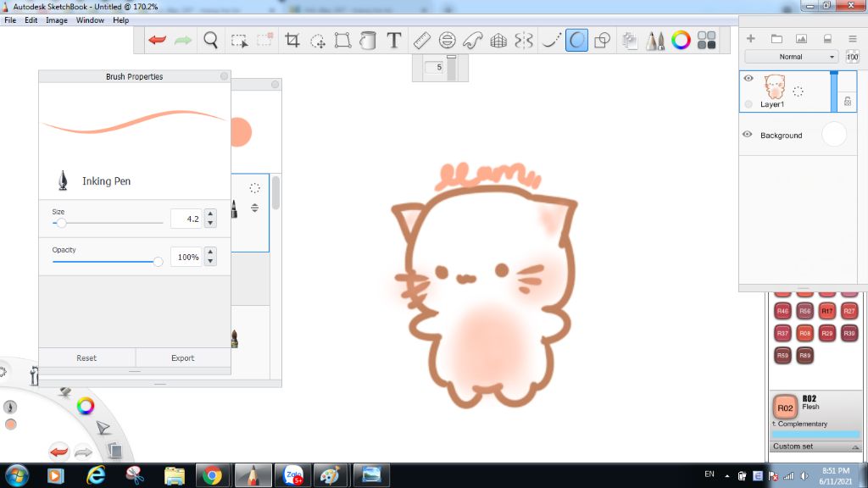Open the File menu
This screenshot has width=868, height=488.
[x=10, y=20]
